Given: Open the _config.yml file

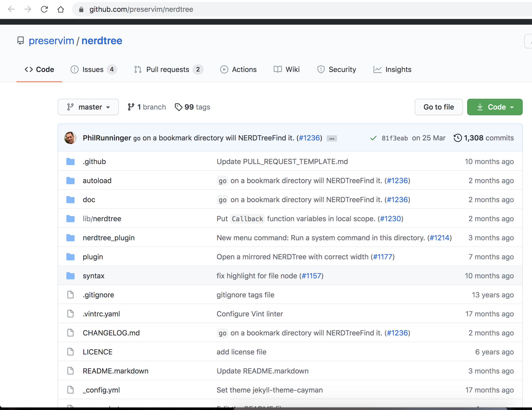Looking at the screenshot, I should click(x=101, y=390).
